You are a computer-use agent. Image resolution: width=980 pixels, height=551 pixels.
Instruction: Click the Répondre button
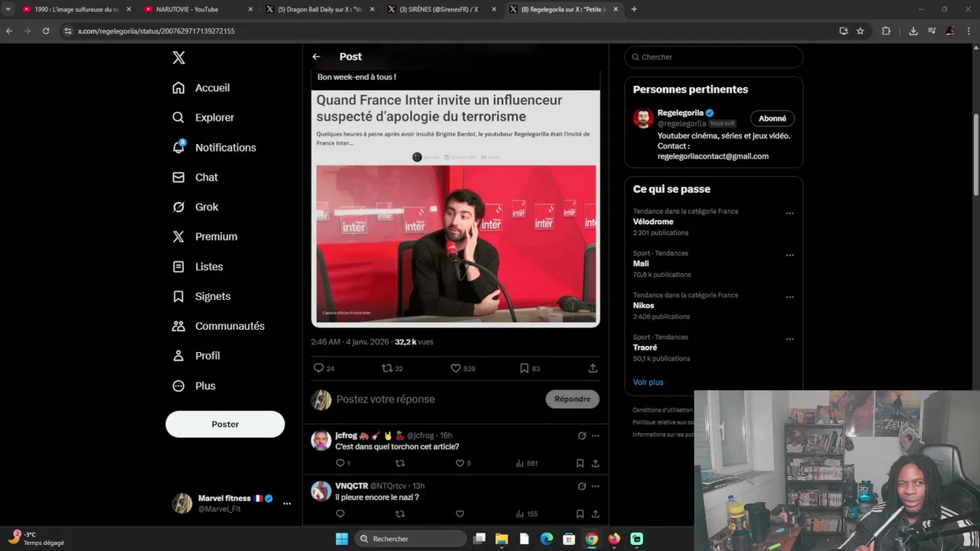point(573,399)
